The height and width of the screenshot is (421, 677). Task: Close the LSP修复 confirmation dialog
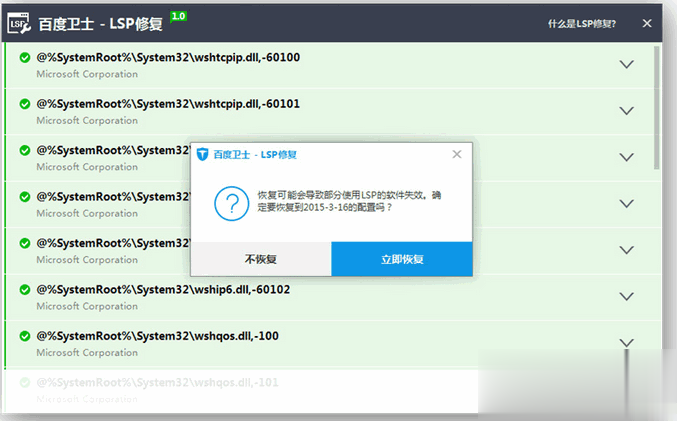point(457,154)
